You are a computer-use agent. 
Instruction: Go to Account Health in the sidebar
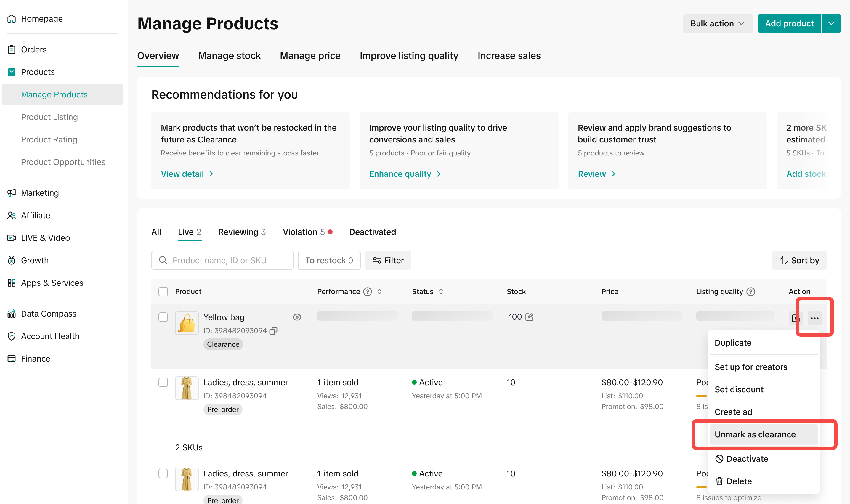coord(50,336)
